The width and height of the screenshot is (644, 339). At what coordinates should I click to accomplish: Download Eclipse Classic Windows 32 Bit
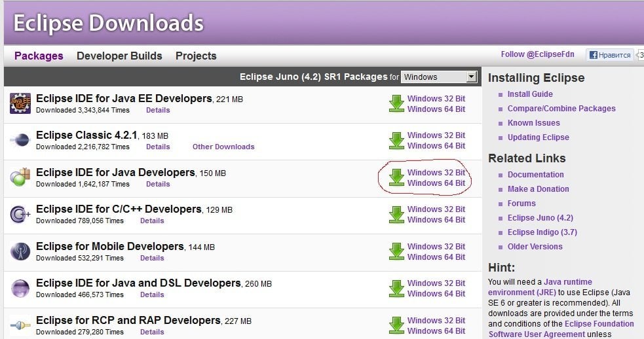(x=436, y=135)
